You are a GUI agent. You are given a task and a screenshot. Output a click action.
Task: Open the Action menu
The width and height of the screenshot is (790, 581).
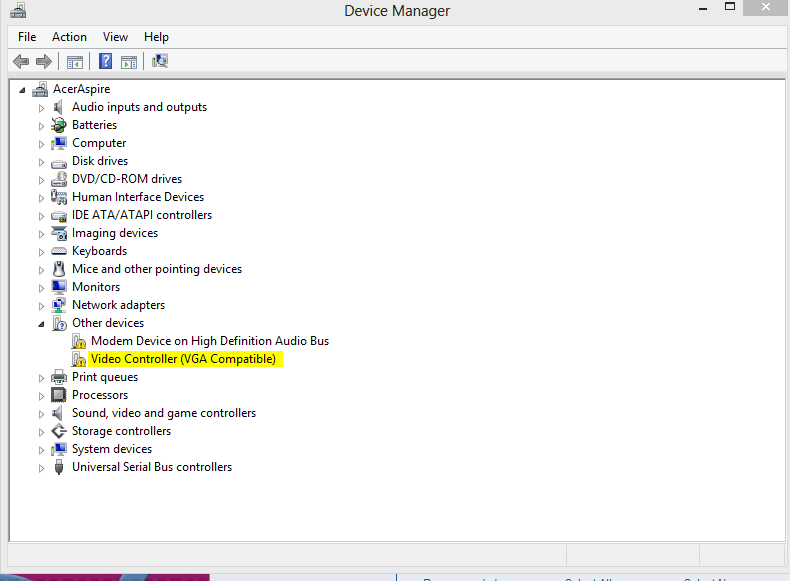tap(69, 37)
